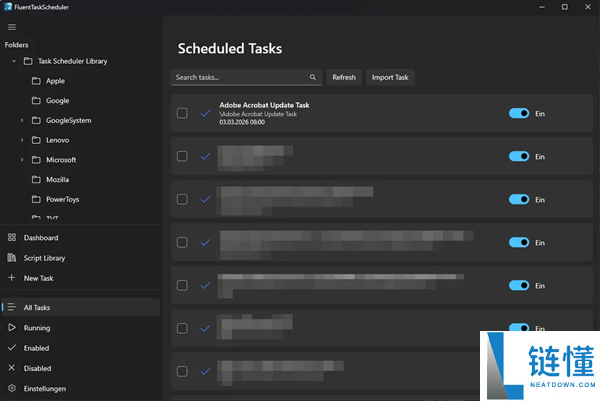Viewport: 600px width, 401px height.
Task: Click the Mozilla folder icon
Action: (36, 179)
